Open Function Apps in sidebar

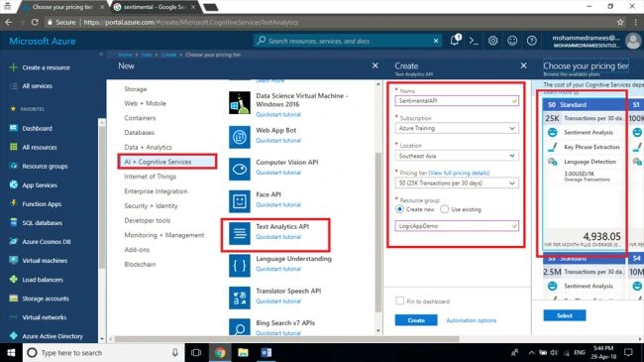(x=42, y=204)
